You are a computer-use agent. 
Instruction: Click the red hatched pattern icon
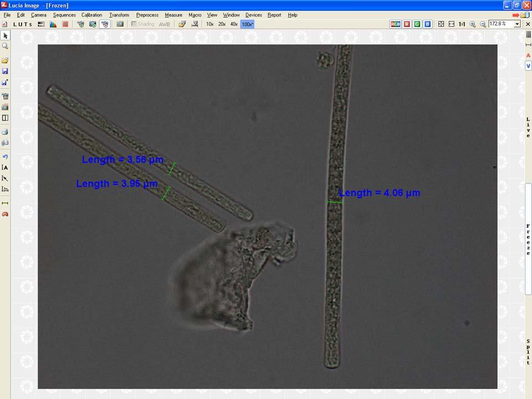point(65,24)
